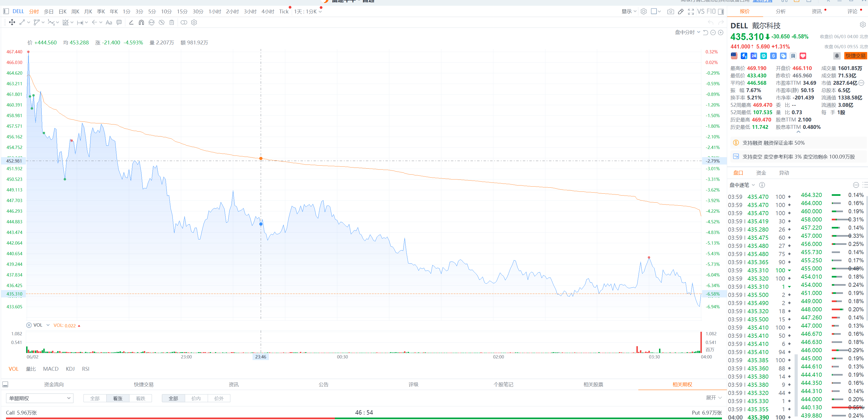Screen dimensions: 868x420
Task: Take chart screenshot with camera icon
Action: tap(670, 11)
